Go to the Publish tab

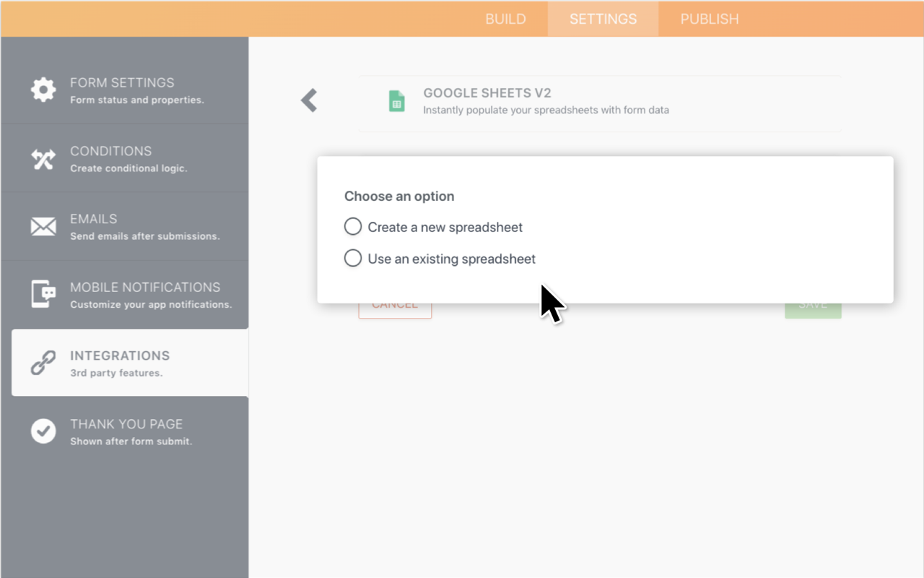(x=709, y=20)
